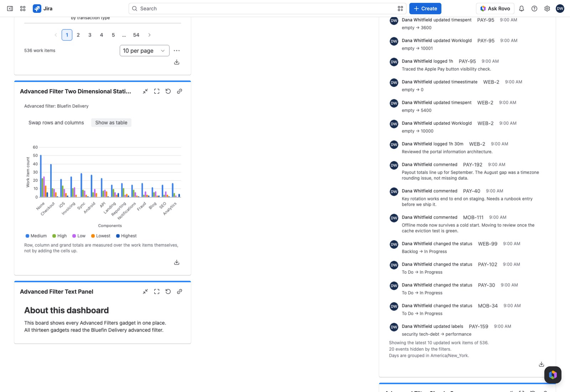Go to page 5
This screenshot has height=392, width=570.
113,35
